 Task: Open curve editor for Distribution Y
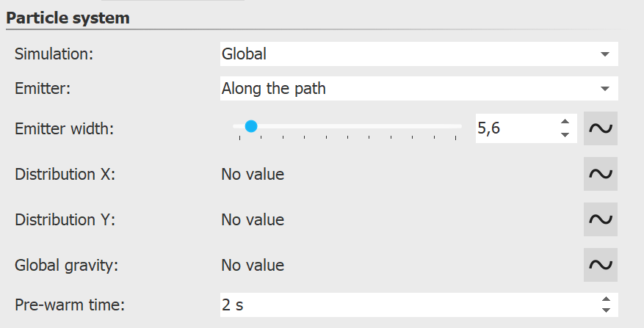click(601, 219)
